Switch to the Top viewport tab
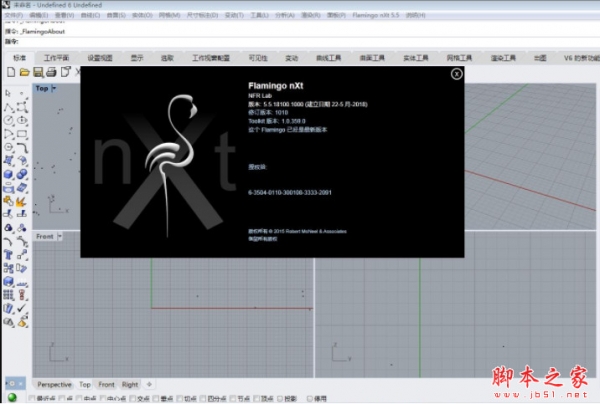 pos(85,384)
